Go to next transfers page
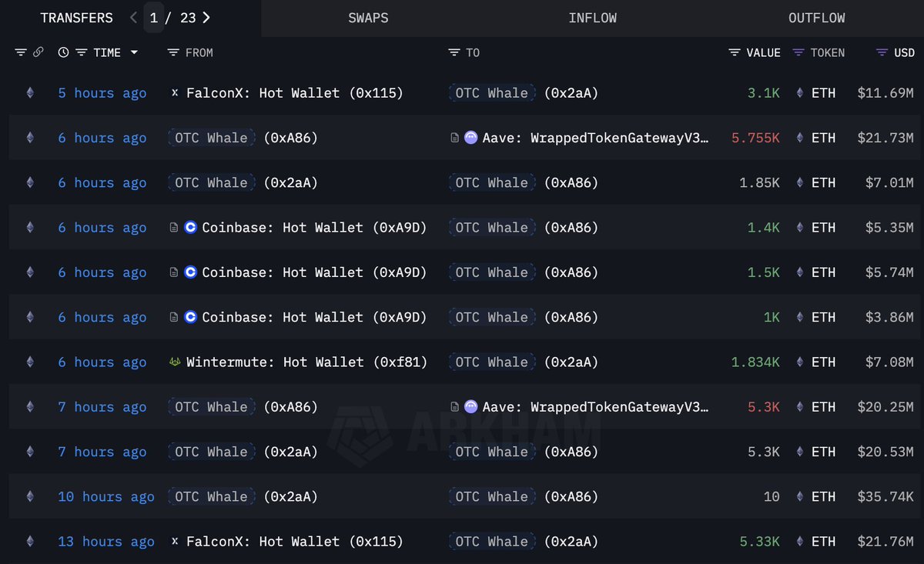The image size is (924, 564). [x=206, y=18]
